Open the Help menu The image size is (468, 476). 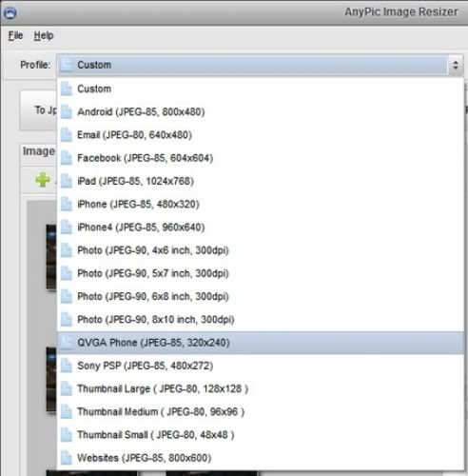(44, 35)
